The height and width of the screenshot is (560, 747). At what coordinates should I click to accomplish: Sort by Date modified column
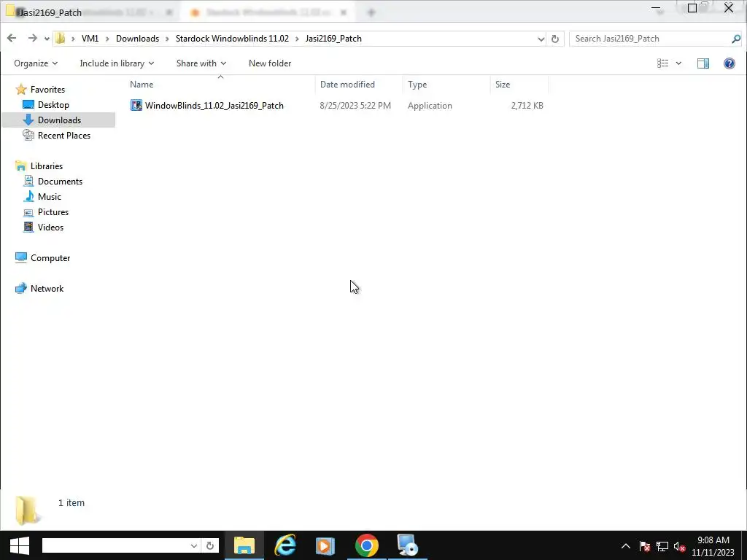click(347, 85)
